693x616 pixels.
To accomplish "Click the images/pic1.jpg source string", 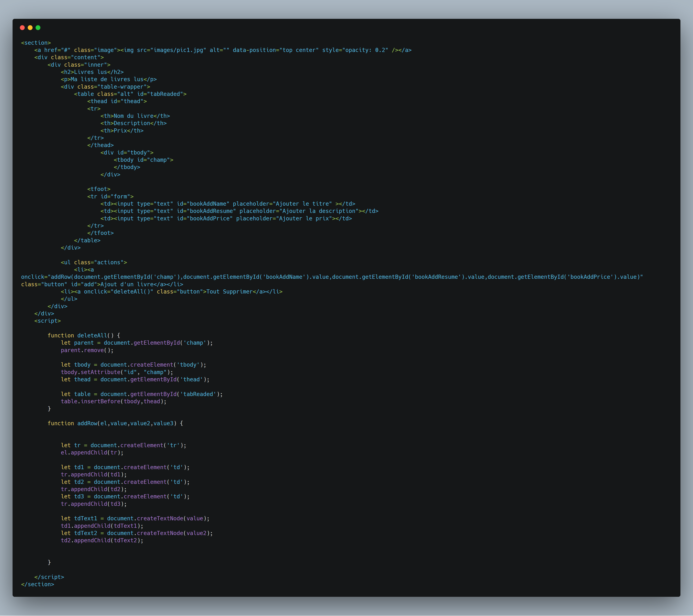I will point(180,50).
